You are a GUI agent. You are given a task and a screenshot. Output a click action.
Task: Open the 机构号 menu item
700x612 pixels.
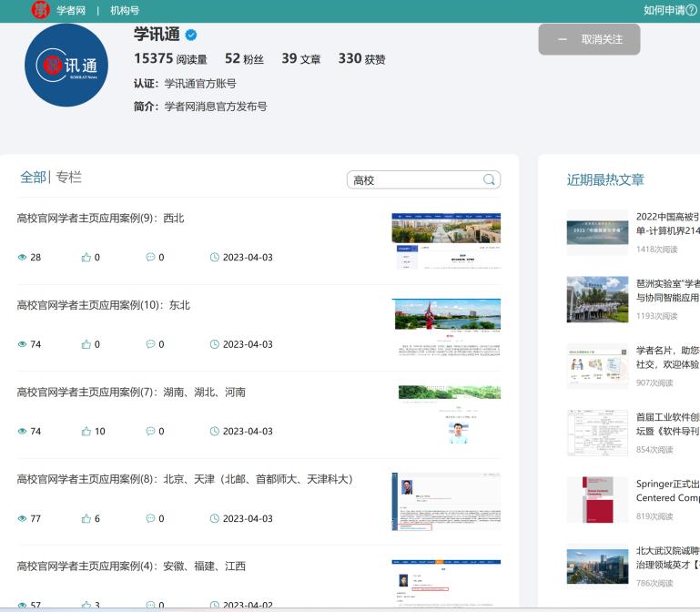125,10
